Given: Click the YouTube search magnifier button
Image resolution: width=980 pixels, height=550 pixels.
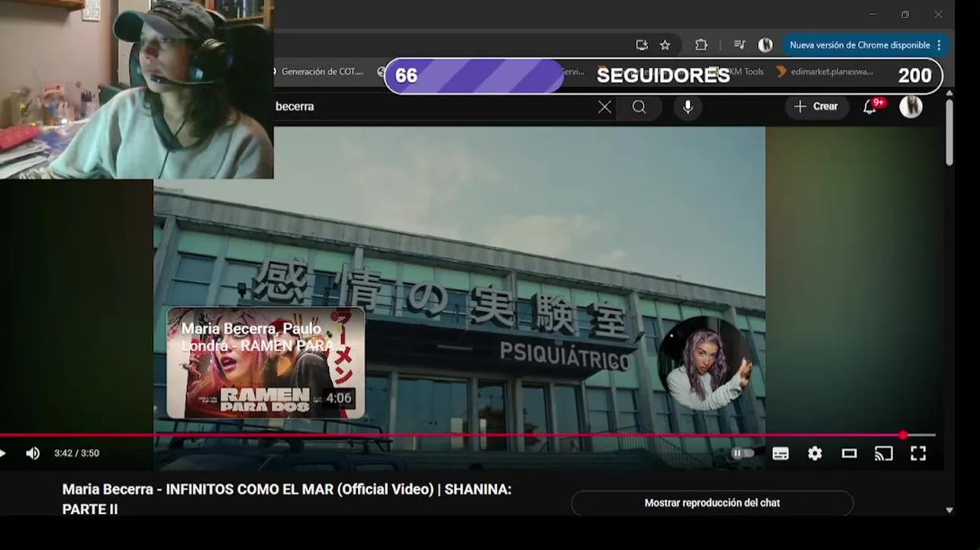Looking at the screenshot, I should tap(639, 107).
